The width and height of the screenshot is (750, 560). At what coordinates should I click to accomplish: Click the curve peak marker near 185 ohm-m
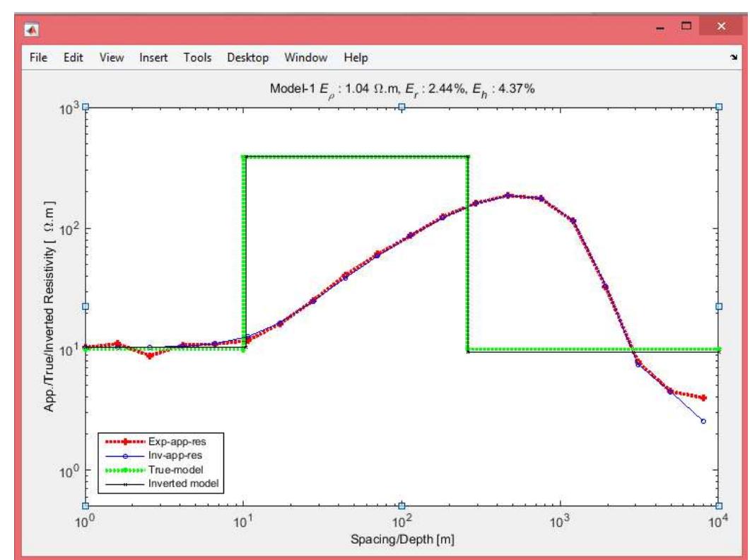(508, 195)
